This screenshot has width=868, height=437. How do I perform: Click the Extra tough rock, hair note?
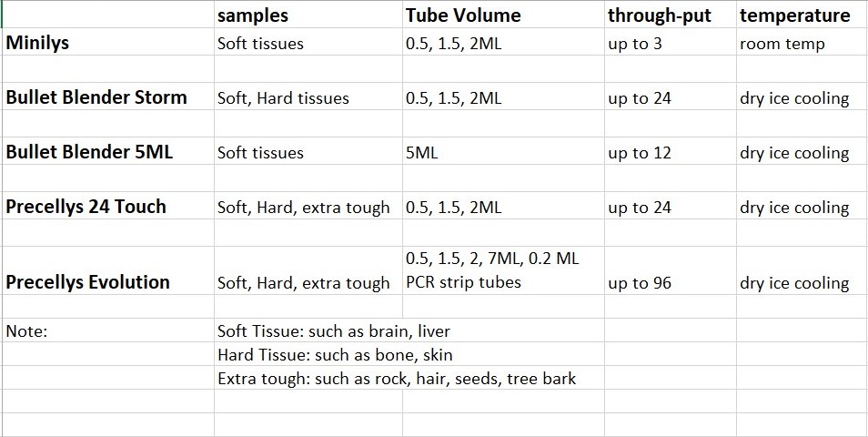pyautogui.click(x=397, y=379)
